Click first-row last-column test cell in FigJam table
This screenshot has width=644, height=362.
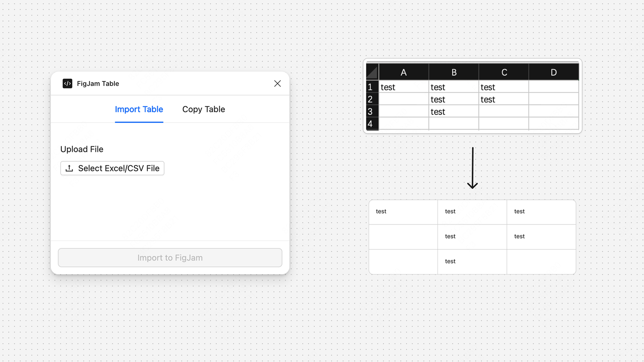click(541, 212)
